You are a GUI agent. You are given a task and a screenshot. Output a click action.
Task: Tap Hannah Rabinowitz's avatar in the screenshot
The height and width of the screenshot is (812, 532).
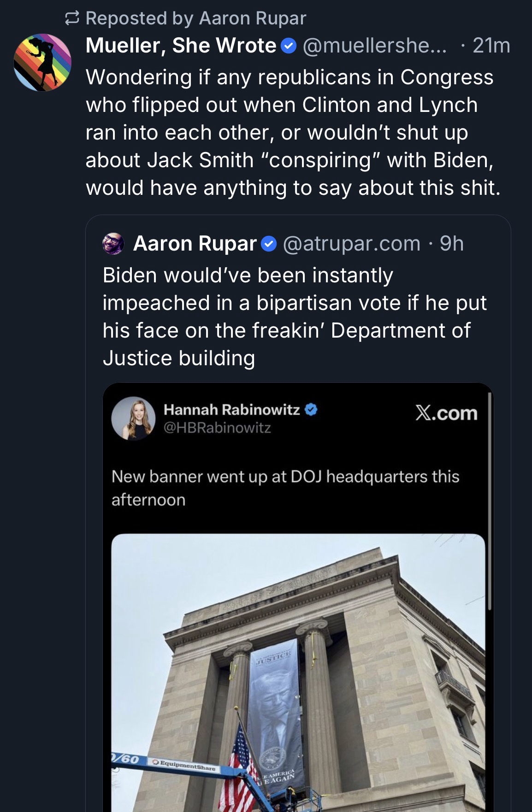click(x=133, y=418)
